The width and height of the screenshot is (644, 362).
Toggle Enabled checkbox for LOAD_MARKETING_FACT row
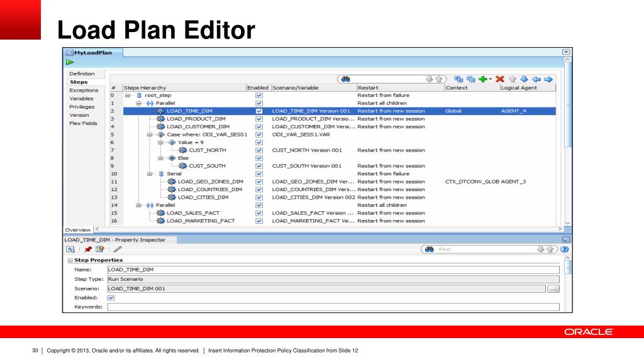259,221
